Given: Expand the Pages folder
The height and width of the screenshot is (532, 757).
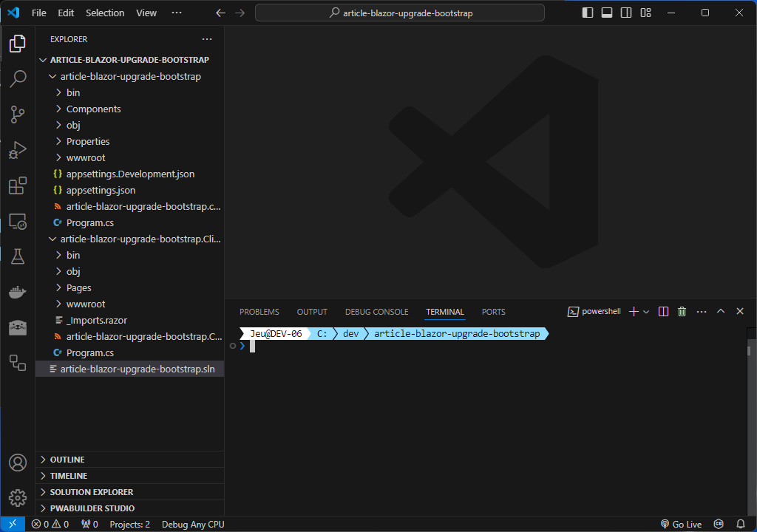Looking at the screenshot, I should tap(130, 287).
